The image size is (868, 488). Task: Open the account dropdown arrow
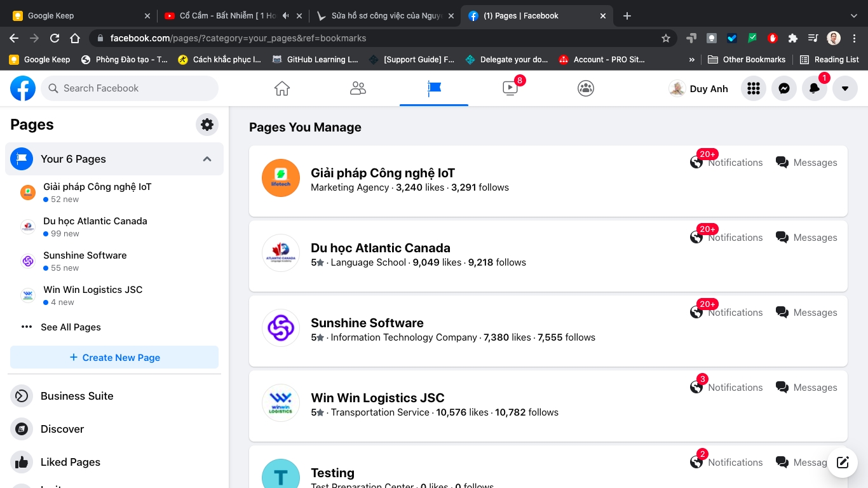(x=845, y=89)
